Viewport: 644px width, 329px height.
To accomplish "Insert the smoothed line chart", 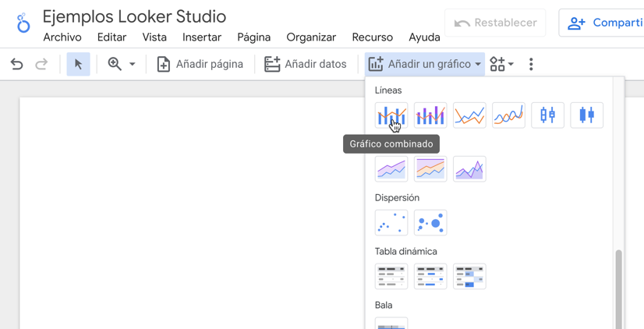I will click(508, 115).
